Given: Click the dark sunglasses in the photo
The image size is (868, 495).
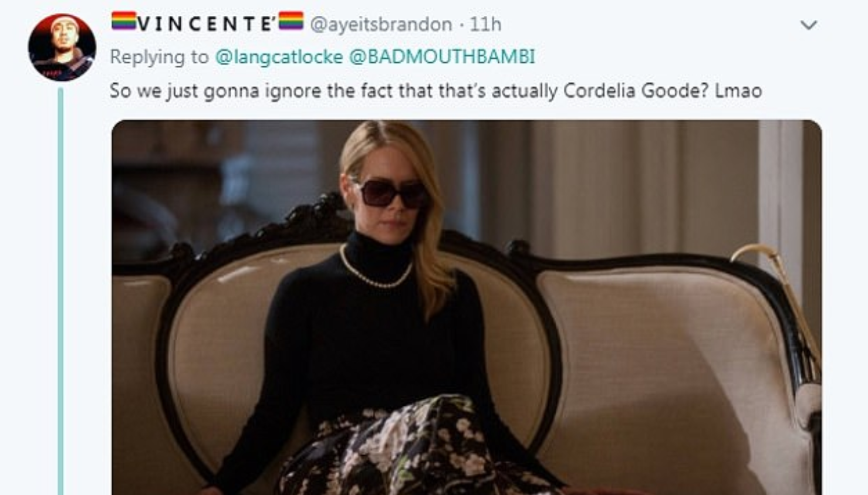Looking at the screenshot, I should tap(391, 193).
